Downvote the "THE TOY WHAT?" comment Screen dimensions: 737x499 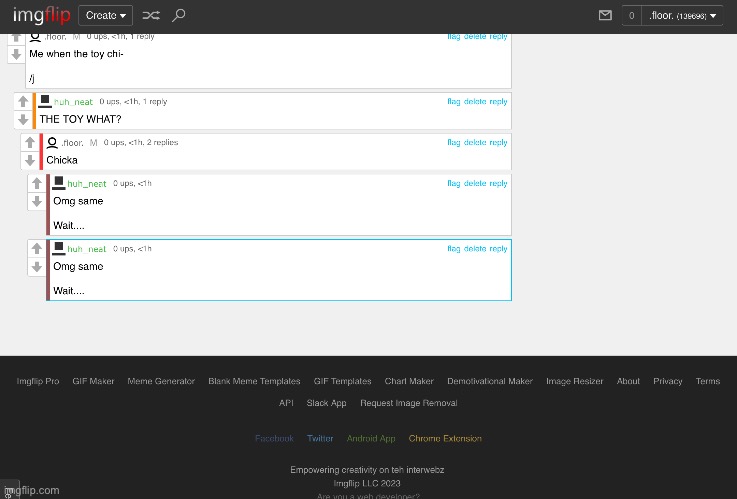pos(23,119)
